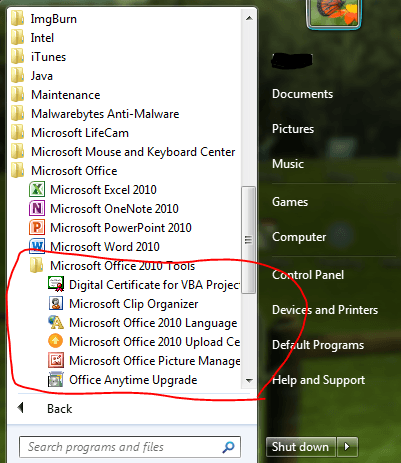Select Microsoft Office 2010 Language text

coord(153,323)
